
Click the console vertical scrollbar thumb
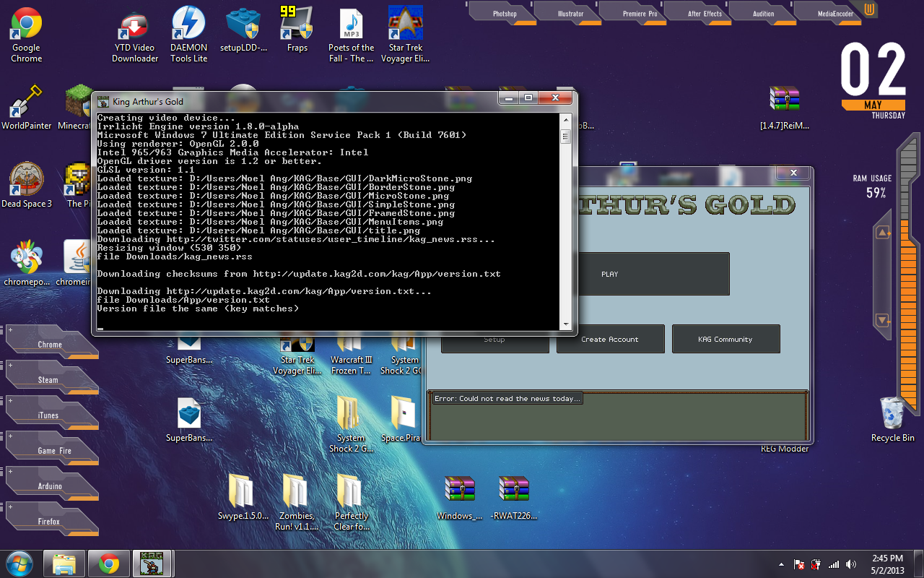tap(566, 137)
